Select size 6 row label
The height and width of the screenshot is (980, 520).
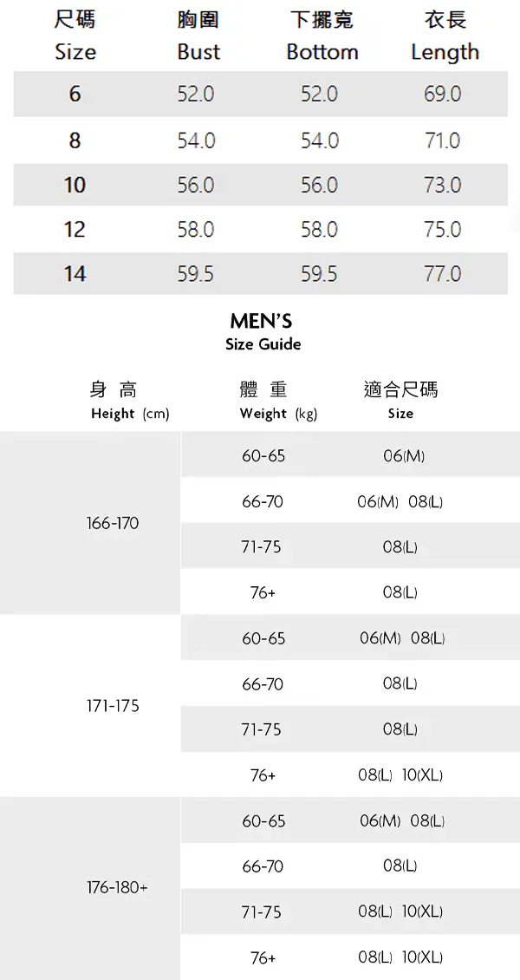tap(75, 94)
